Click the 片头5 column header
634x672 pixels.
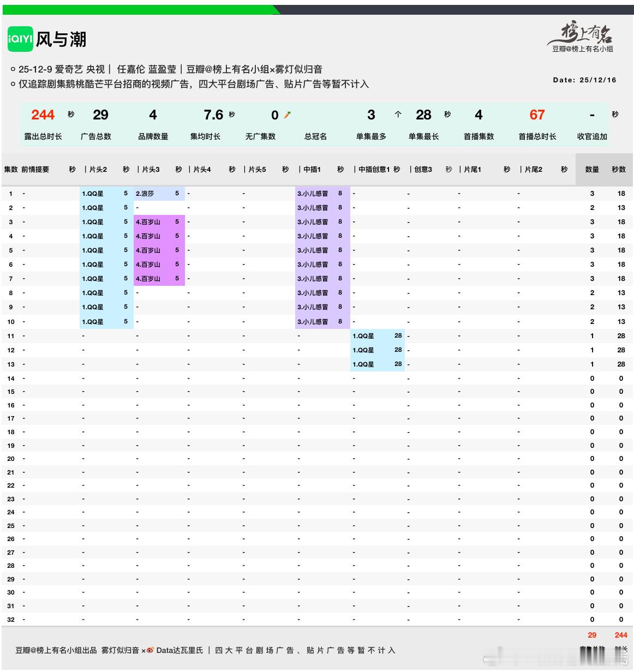click(257, 170)
